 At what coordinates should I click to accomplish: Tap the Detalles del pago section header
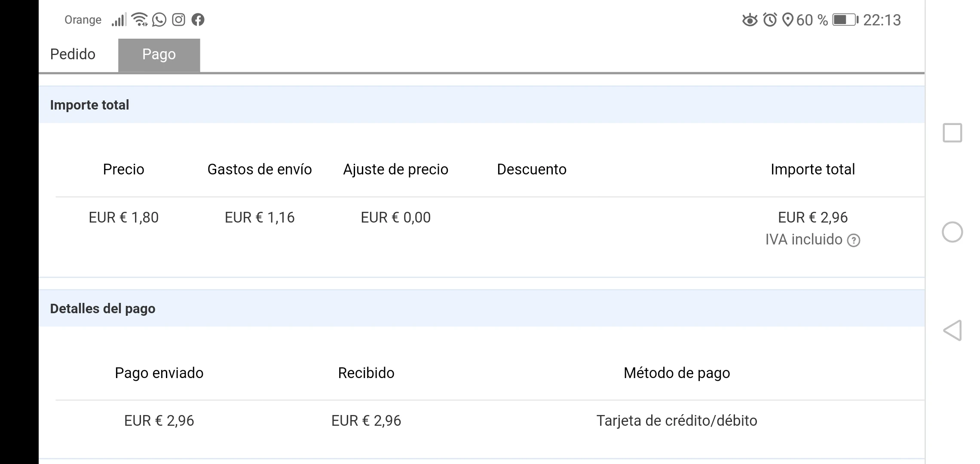tap(103, 308)
